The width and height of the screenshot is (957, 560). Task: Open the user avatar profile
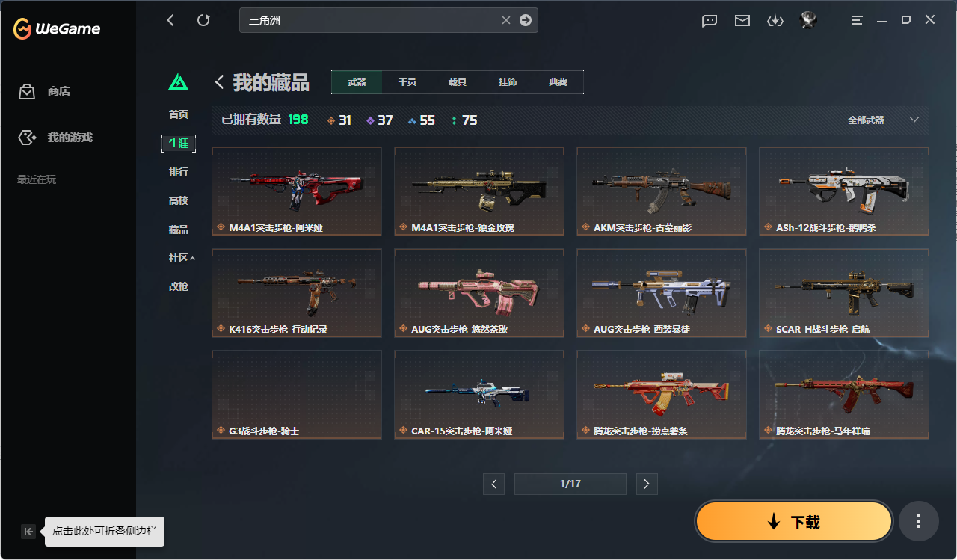coord(808,20)
